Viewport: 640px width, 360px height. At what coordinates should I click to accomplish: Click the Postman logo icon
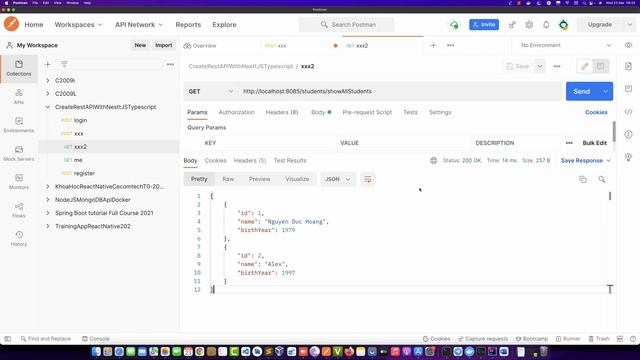click(x=11, y=24)
